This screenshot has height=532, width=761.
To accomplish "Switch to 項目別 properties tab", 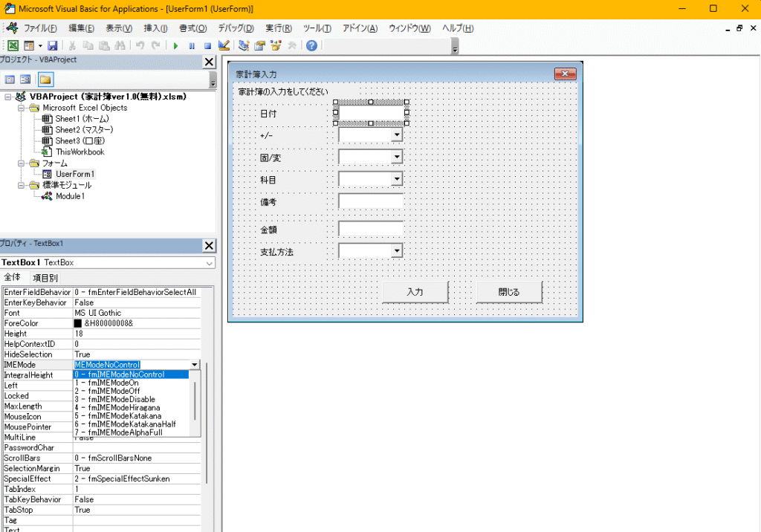I will [45, 278].
